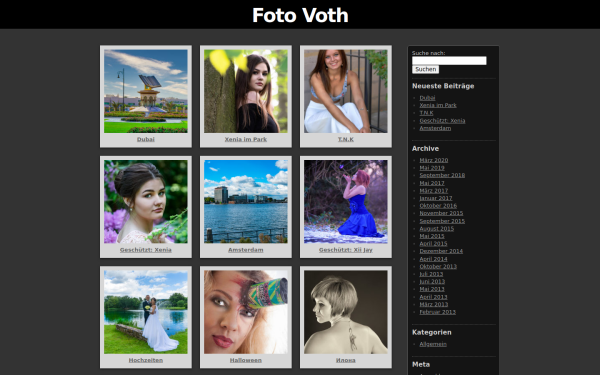The image size is (600, 375).
Task: Click the Geschützt: Xii Jay caption link
Action: pos(346,250)
